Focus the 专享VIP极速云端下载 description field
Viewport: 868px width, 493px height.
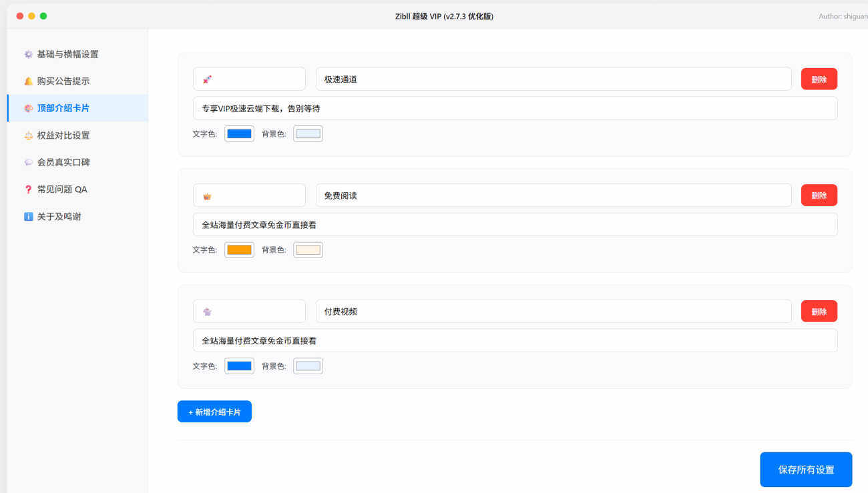[x=515, y=108]
